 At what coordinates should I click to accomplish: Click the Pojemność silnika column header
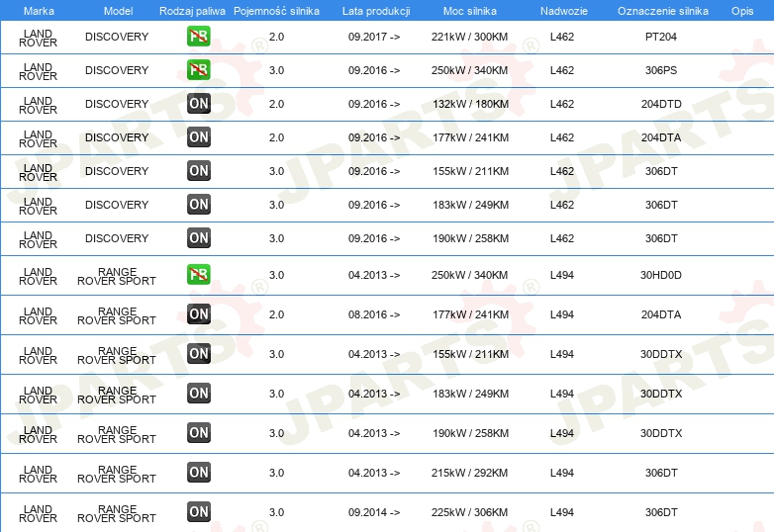tap(276, 11)
